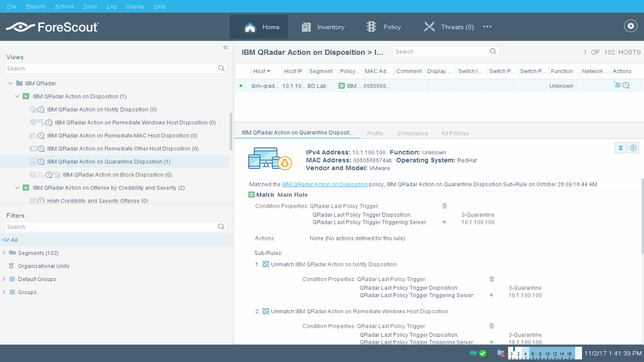Open the File menu
This screenshot has width=644, height=362.
12,7
